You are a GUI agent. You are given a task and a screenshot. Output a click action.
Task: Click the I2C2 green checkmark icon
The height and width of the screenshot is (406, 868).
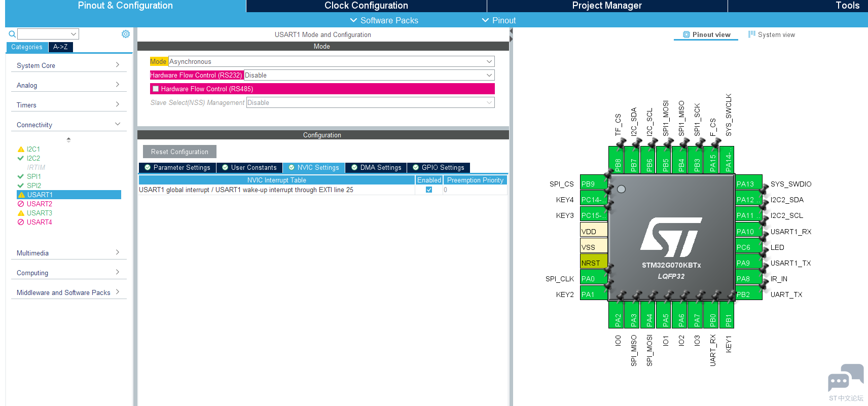21,158
